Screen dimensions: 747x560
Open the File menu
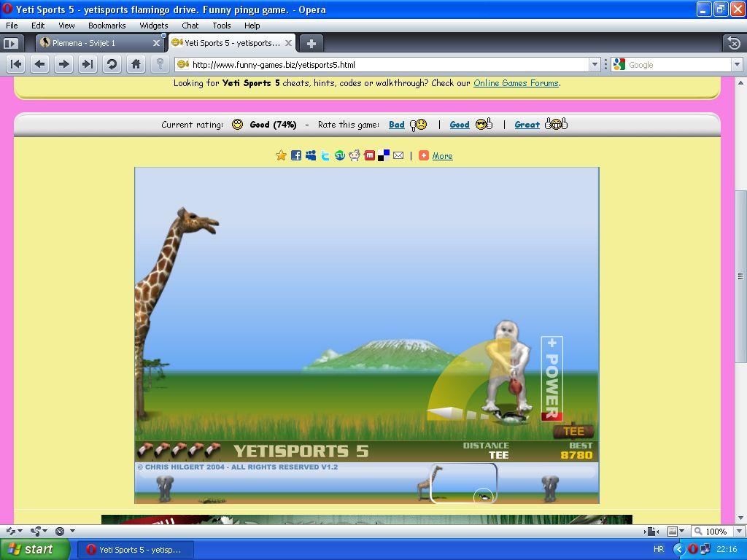(x=12, y=26)
